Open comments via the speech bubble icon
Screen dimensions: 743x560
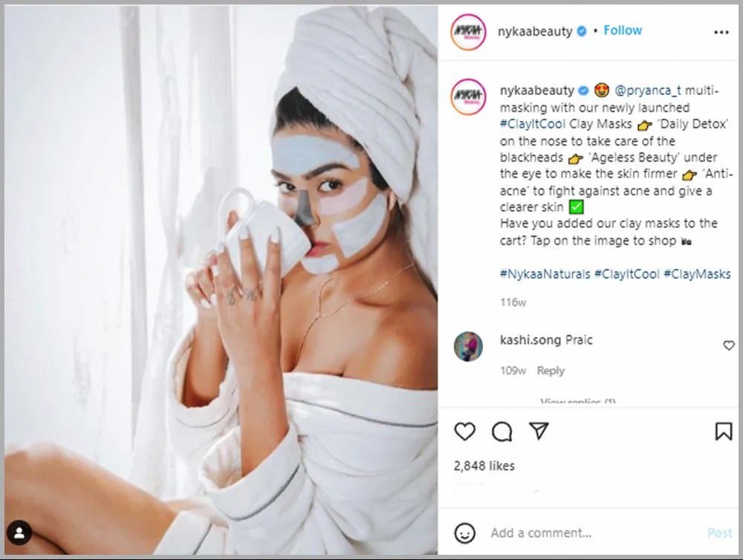[502, 432]
